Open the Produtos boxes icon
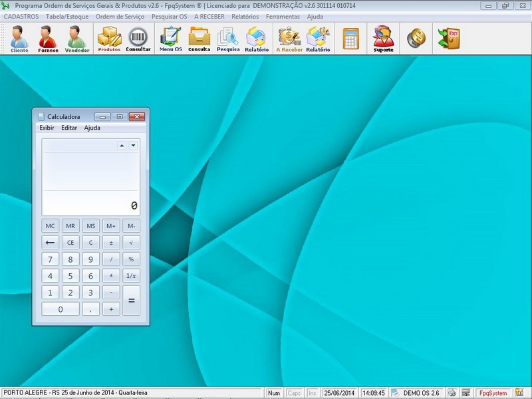 coord(109,39)
